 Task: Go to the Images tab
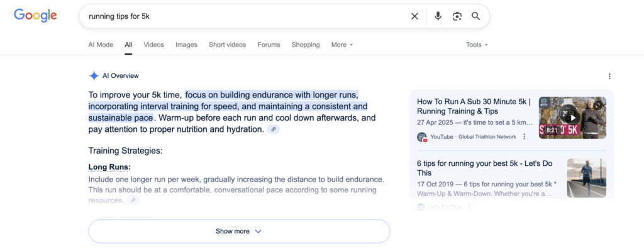[x=186, y=45]
